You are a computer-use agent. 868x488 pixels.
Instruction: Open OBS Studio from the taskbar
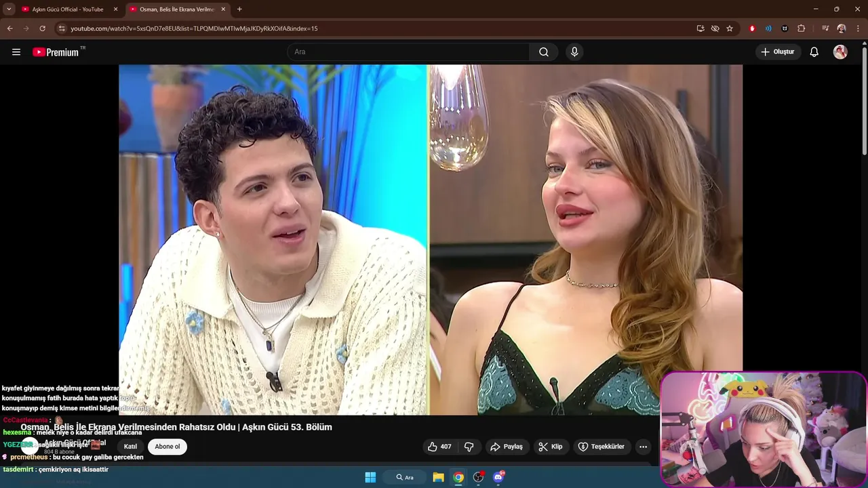pos(478,477)
